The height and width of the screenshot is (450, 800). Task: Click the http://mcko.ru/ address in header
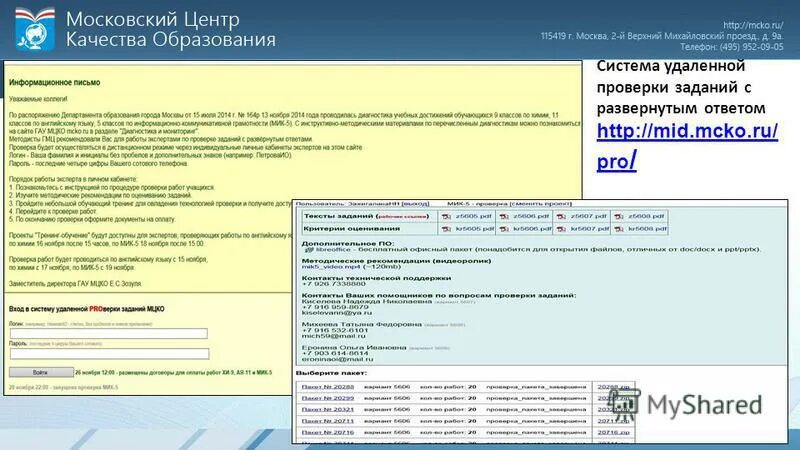click(x=753, y=25)
